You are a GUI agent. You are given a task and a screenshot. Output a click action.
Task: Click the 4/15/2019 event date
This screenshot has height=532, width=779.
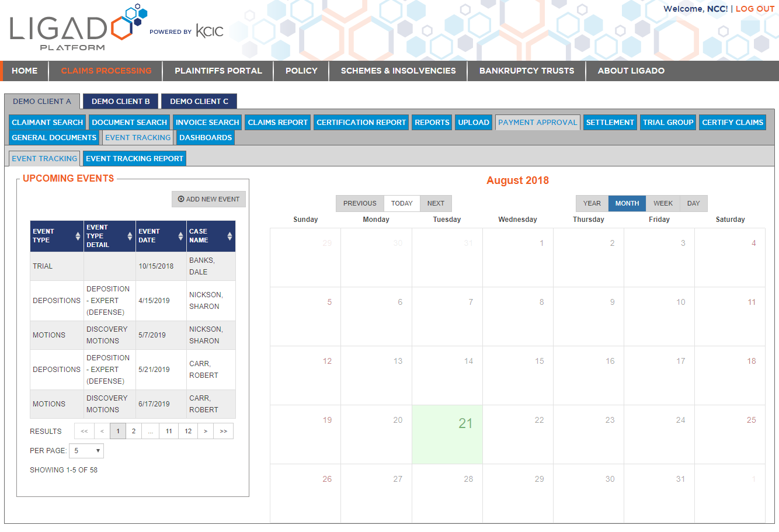[154, 300]
